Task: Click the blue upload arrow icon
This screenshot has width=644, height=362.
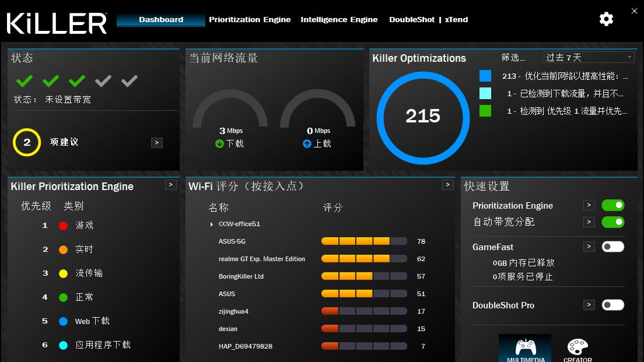Action: tap(307, 143)
